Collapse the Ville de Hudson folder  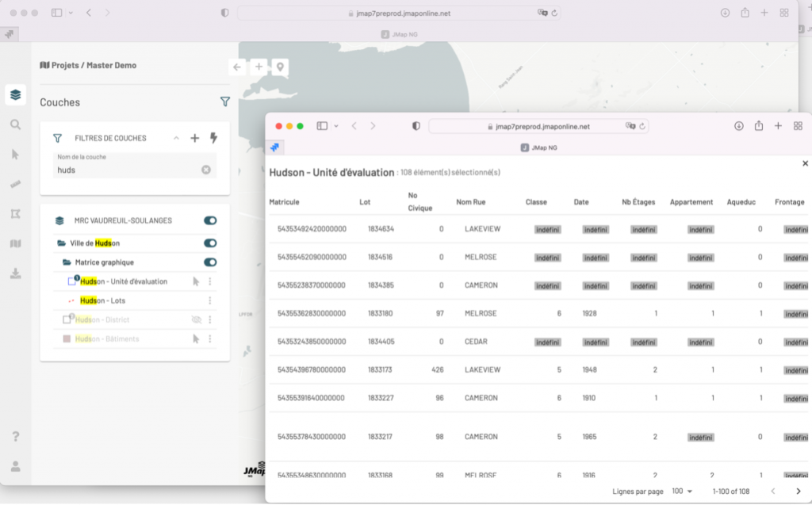click(62, 243)
